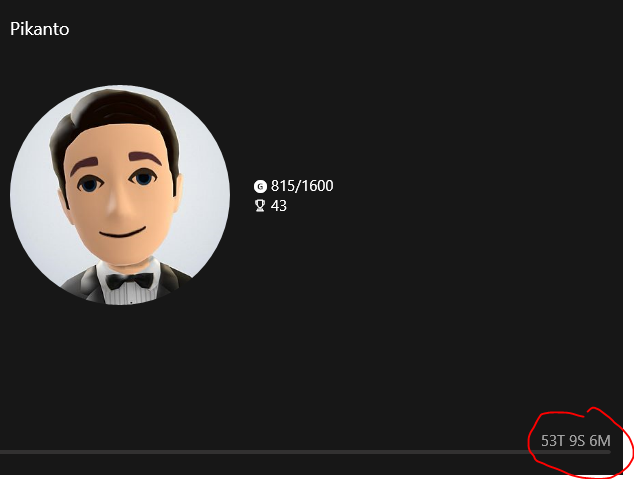This screenshot has height=479, width=634.
Task: Click the achievements trophy icon
Action: click(260, 206)
